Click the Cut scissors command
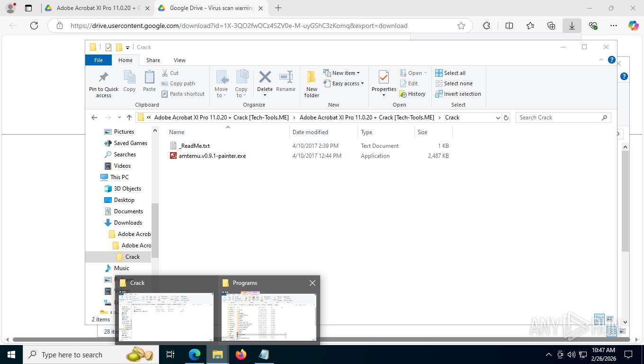 [170, 73]
